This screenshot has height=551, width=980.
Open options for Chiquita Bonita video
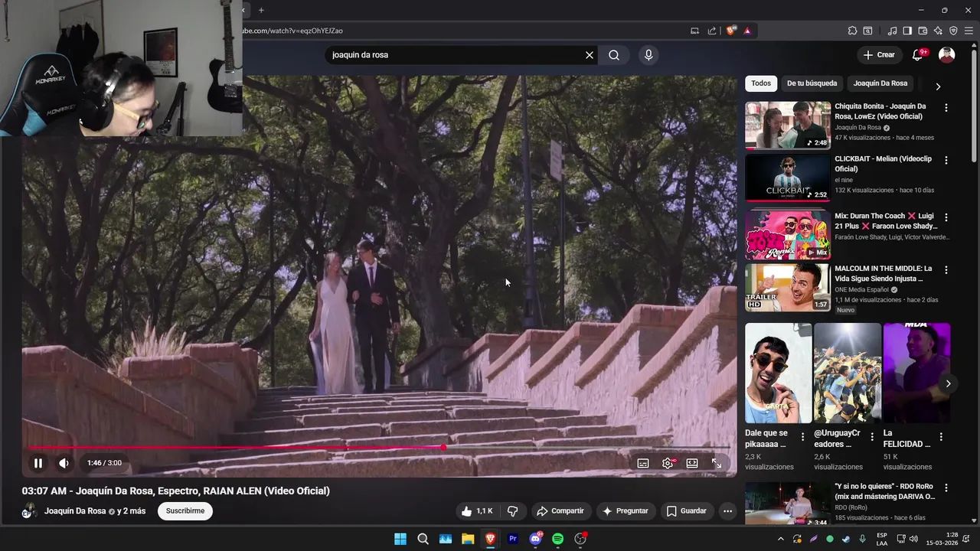[946, 108]
